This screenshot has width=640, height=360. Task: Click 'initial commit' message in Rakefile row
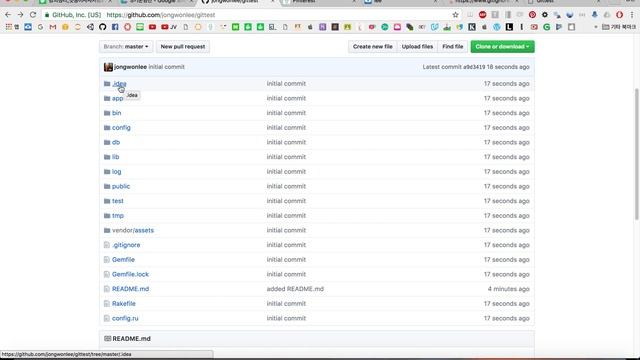[x=286, y=304]
